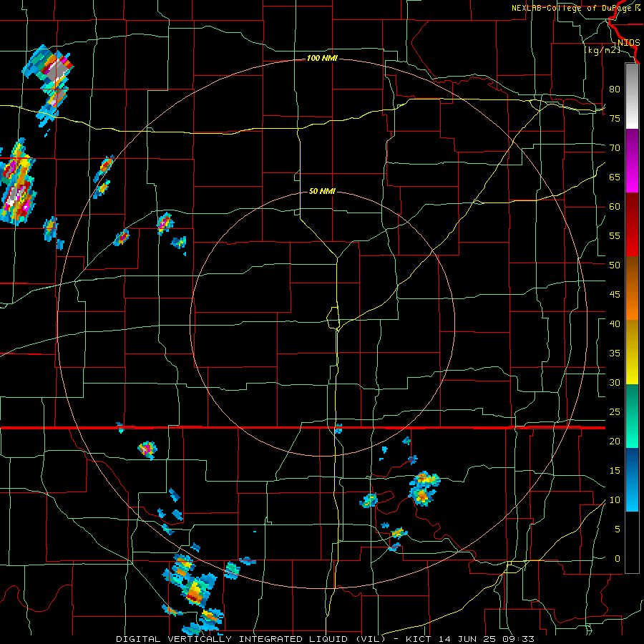Image resolution: width=644 pixels, height=644 pixels.
Task: Click the gray-white segment of the VIL color bar
Action: tap(632, 96)
